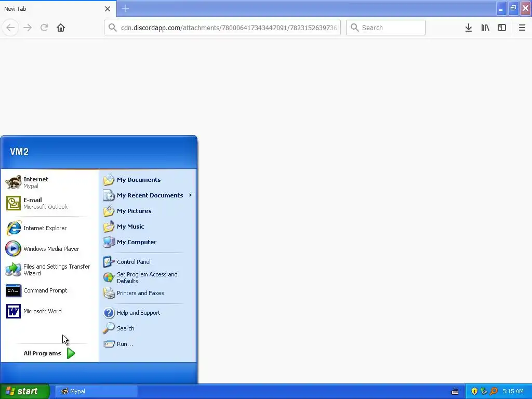The height and width of the screenshot is (399, 532).
Task: Expand My Recent Documents submenu
Action: coord(148,195)
